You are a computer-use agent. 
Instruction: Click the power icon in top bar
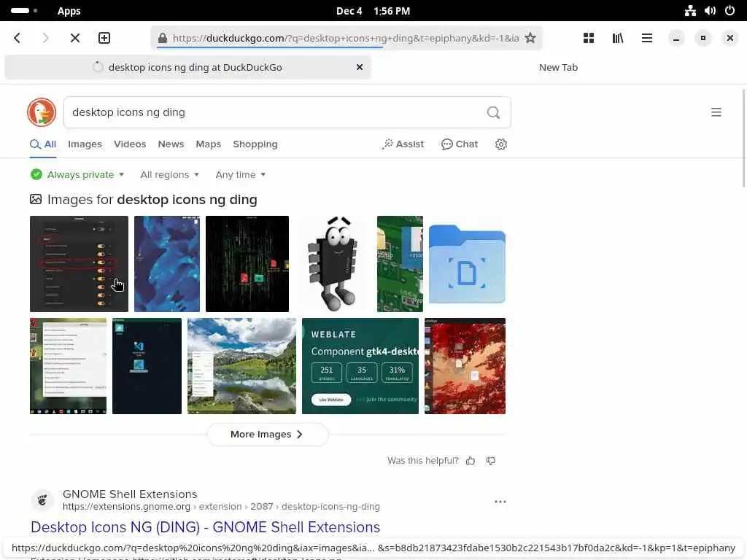tap(729, 10)
